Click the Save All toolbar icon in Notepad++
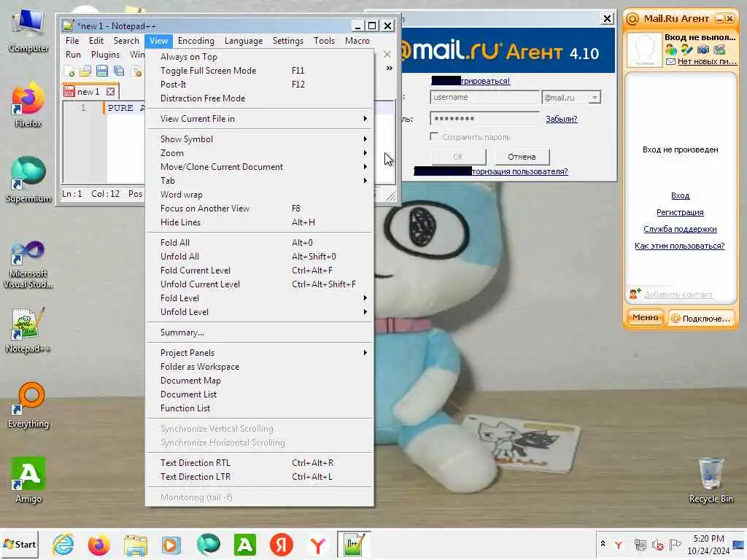 (x=119, y=71)
